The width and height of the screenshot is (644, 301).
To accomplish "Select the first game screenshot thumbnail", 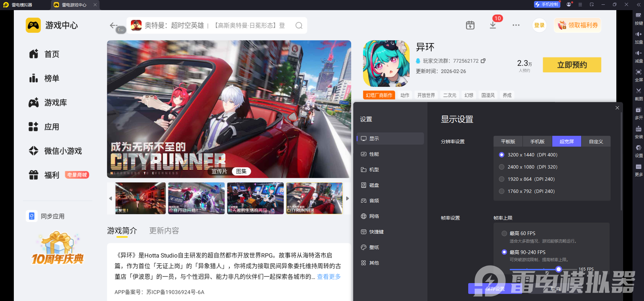I will pos(140,198).
